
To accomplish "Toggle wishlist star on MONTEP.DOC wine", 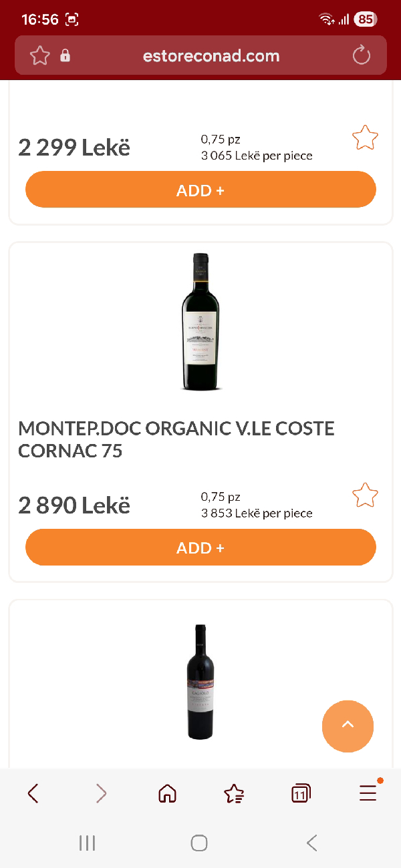I will click(365, 495).
